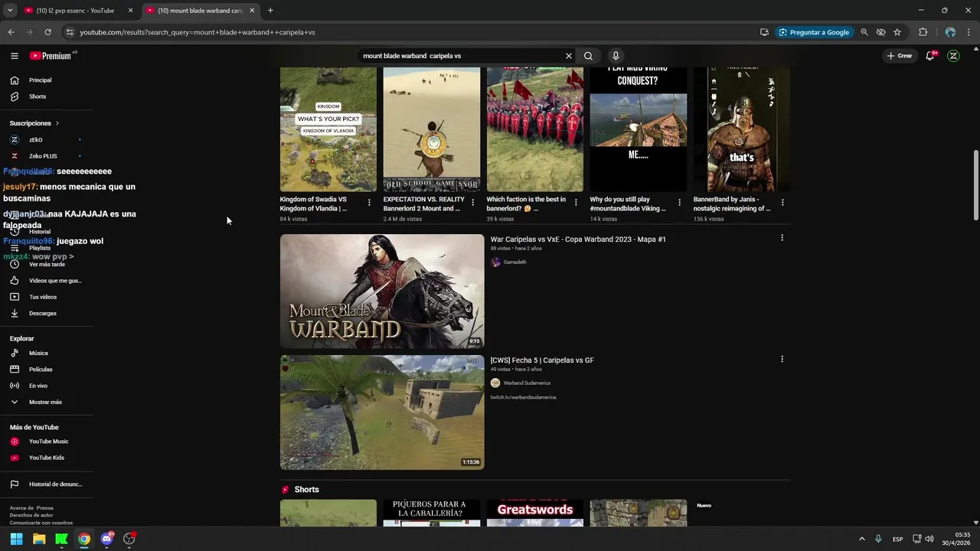Viewport: 980px width, 551px height.
Task: Play the Greatswords short thumbnail
Action: click(x=535, y=514)
